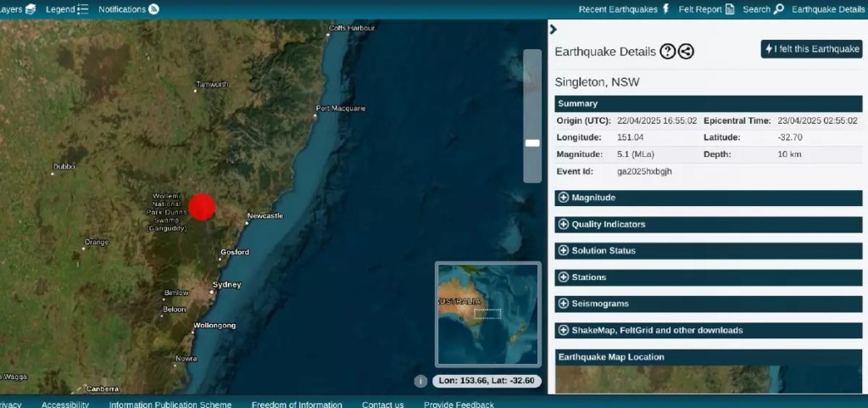Open the Layers stack icon

pyautogui.click(x=31, y=9)
